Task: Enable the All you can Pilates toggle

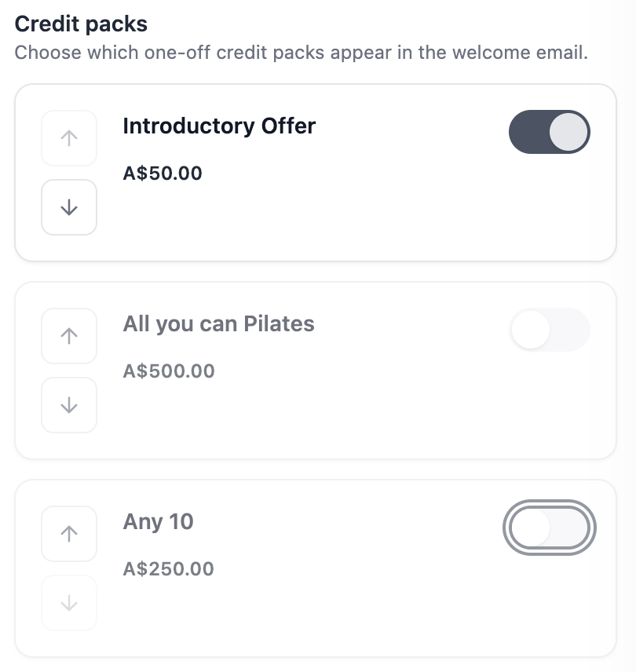Action: [x=549, y=330]
